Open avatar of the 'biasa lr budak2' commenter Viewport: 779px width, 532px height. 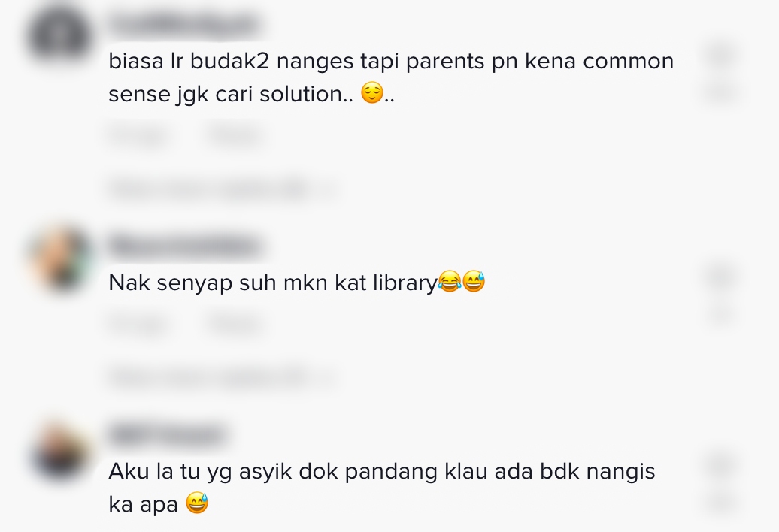59,38
